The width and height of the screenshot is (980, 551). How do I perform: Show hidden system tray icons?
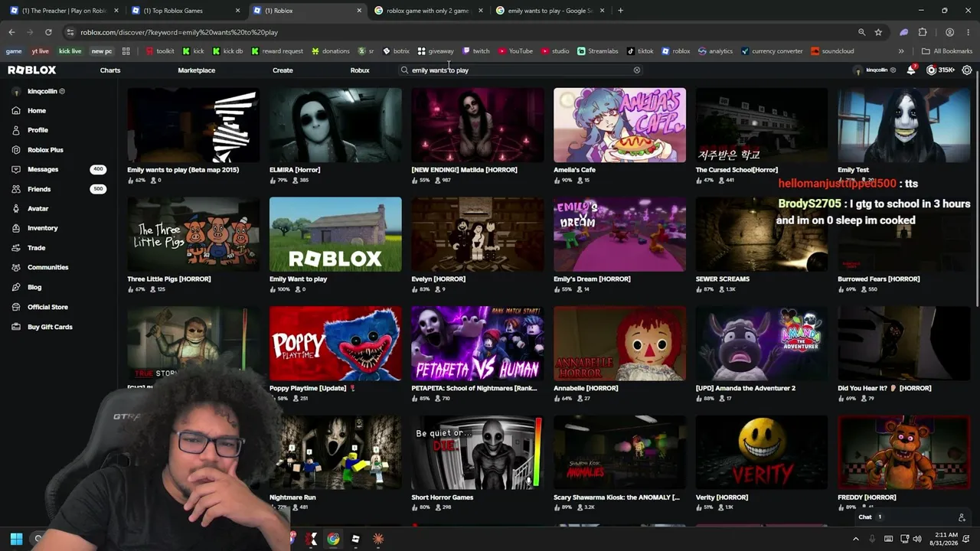[856, 539]
